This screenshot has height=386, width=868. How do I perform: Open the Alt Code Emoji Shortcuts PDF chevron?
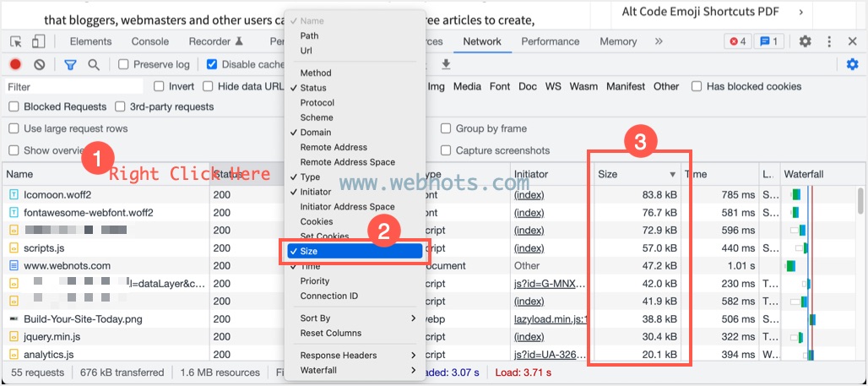[801, 12]
